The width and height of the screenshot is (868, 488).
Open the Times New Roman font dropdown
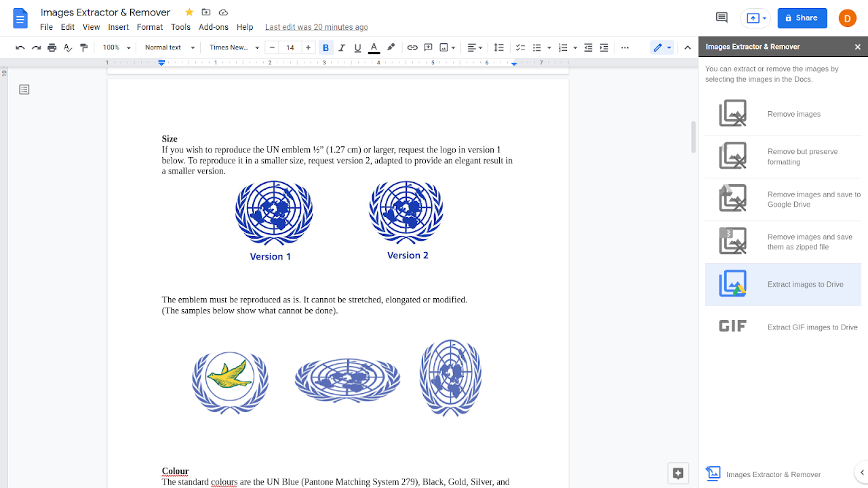(234, 47)
